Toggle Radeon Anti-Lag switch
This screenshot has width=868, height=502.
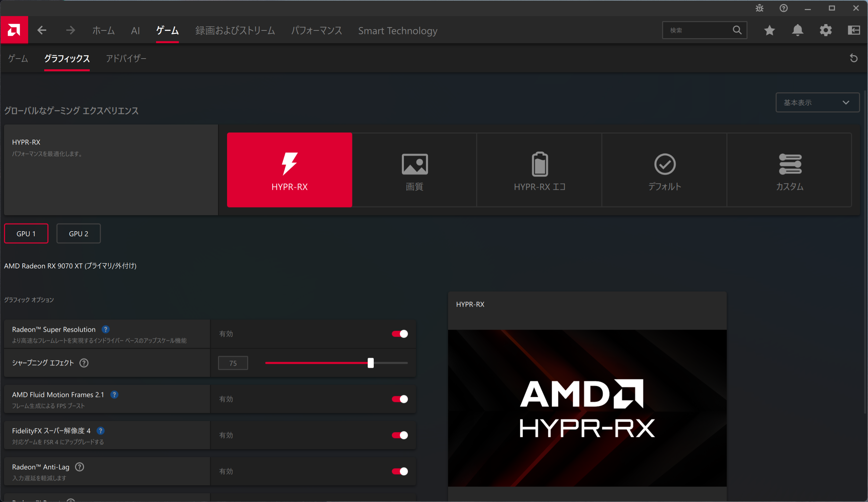(400, 471)
